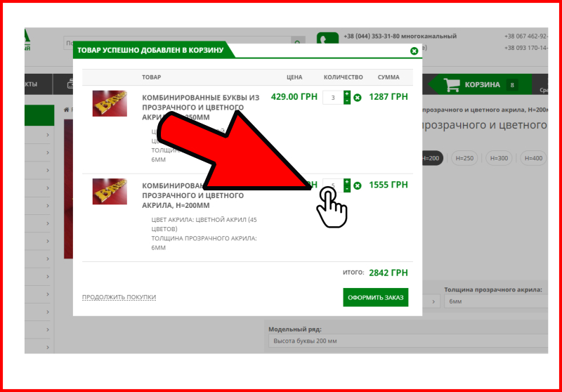Remove the second cart item (H=200mm letters)
The height and width of the screenshot is (392, 562).
coord(358,185)
